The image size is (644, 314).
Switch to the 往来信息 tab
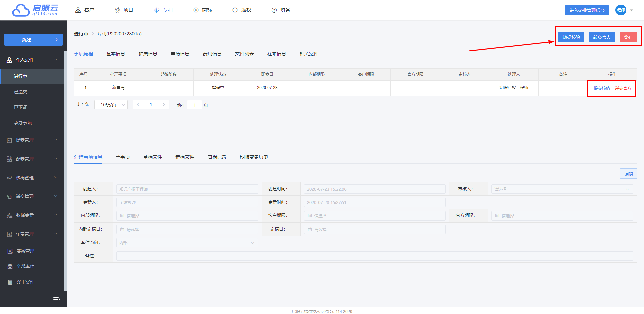pos(277,54)
